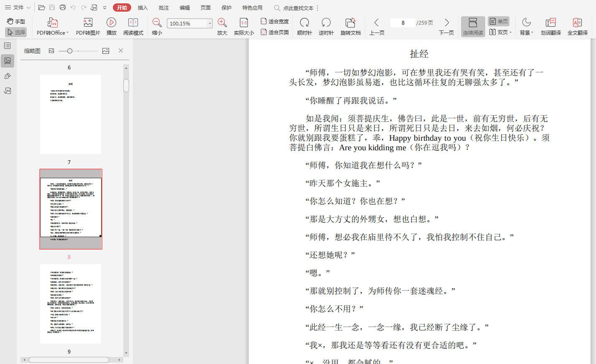This screenshot has width=596, height=364.
Task: Open the 保护 tab
Action: 227,8
